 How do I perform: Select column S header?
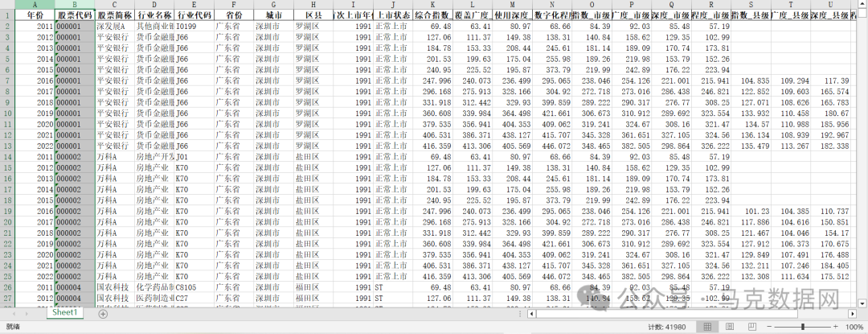click(x=751, y=4)
